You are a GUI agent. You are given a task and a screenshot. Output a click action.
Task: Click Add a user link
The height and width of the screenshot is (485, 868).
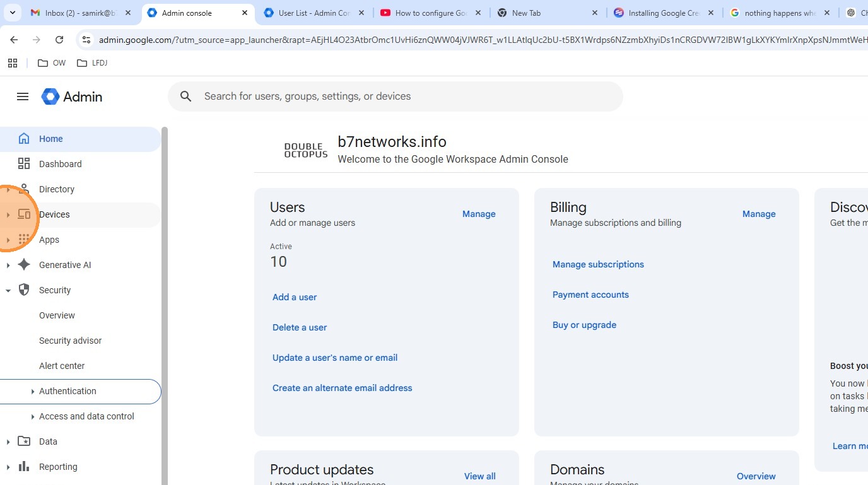point(295,297)
